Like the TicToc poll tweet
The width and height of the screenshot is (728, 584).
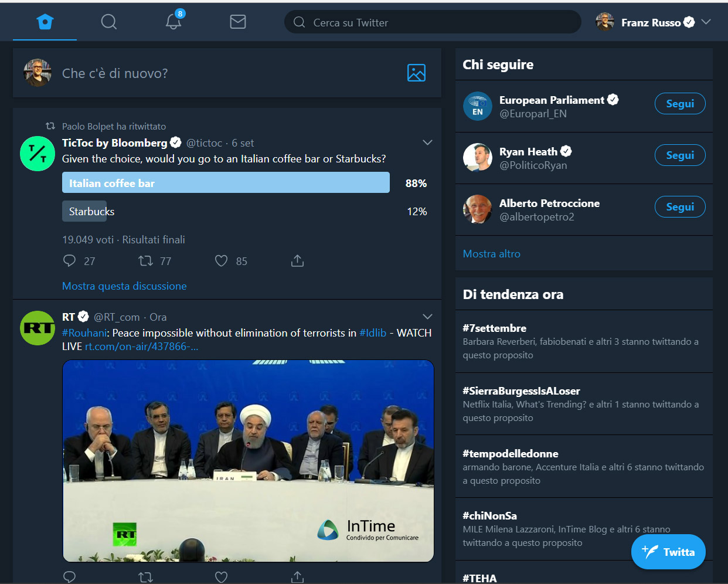[221, 260]
